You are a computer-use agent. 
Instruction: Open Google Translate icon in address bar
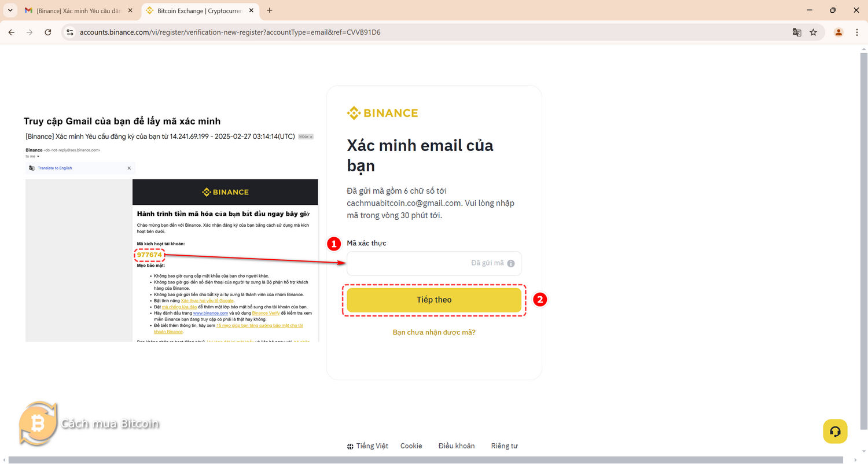797,32
